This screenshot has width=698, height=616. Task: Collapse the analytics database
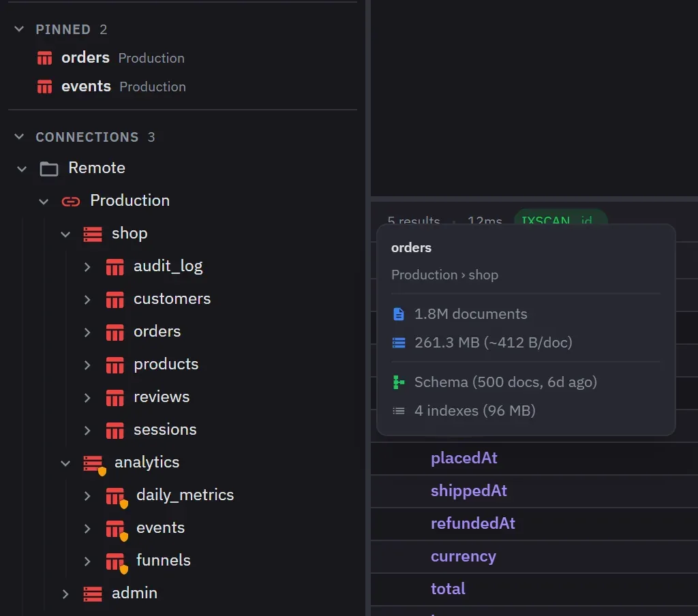65,463
